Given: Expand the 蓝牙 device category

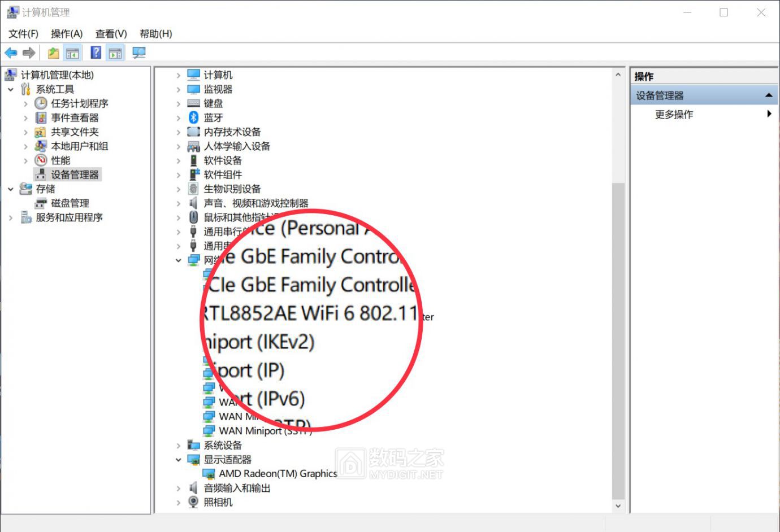Looking at the screenshot, I should [178, 117].
